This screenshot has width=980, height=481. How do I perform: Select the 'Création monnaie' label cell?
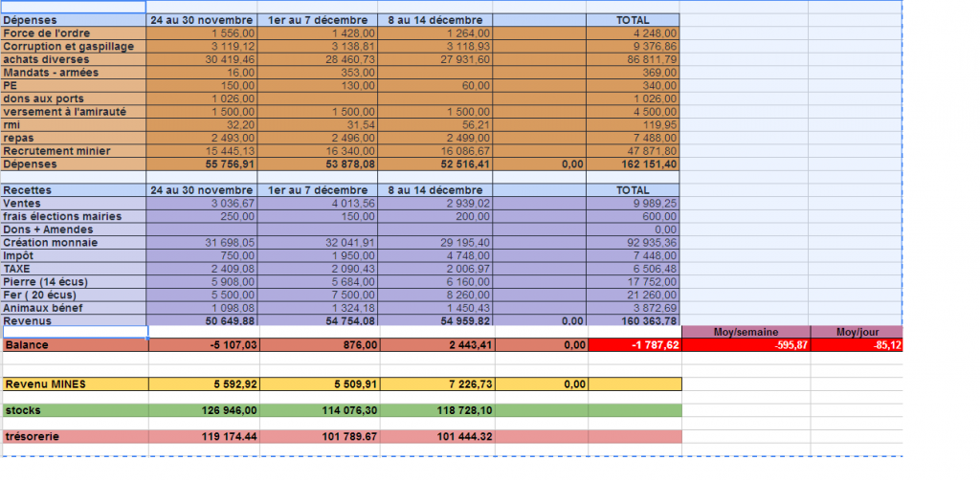pyautogui.click(x=74, y=242)
